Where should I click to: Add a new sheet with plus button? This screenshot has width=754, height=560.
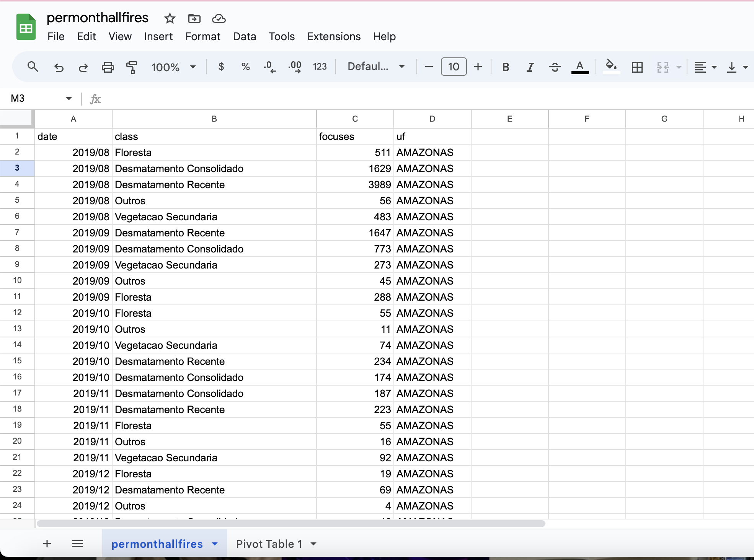tap(47, 544)
